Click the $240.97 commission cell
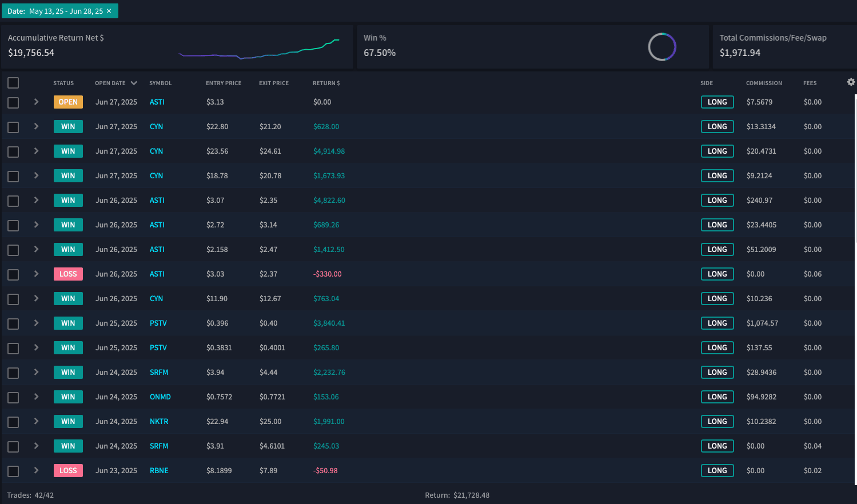857x504 pixels. 759,201
